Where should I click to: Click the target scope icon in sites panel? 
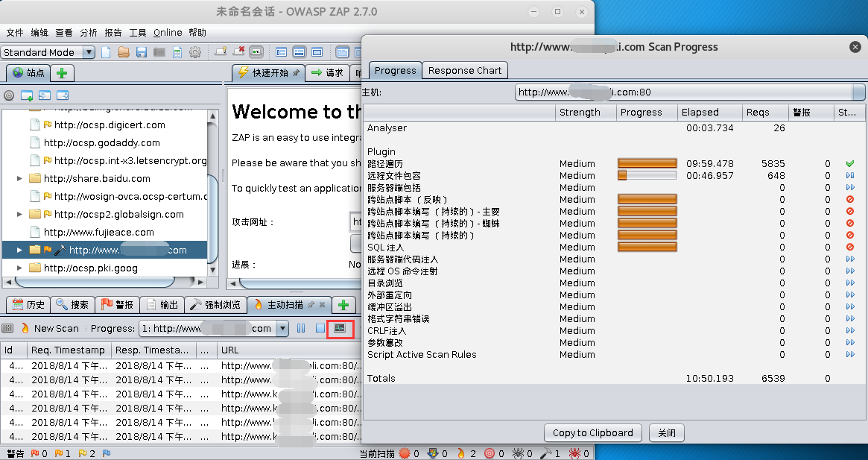point(8,95)
